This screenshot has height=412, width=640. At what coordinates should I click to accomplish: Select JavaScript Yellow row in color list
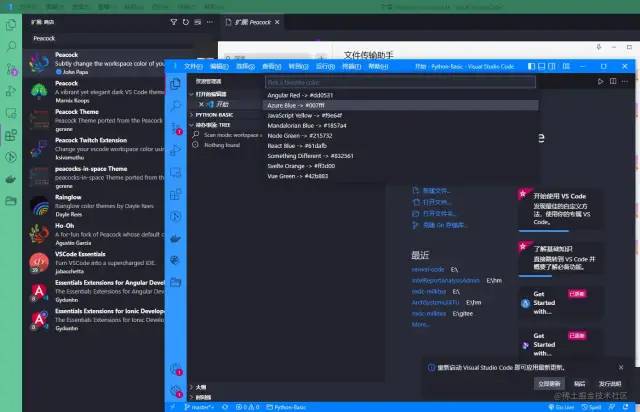[x=401, y=116]
